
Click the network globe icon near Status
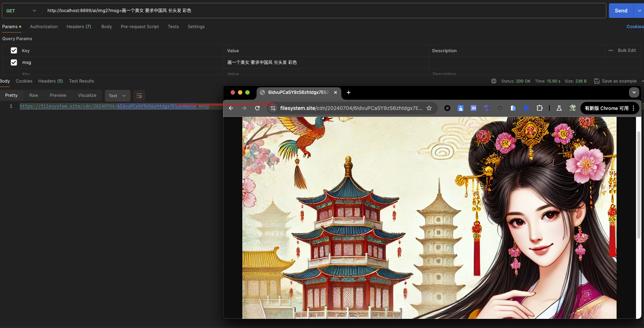tap(494, 81)
